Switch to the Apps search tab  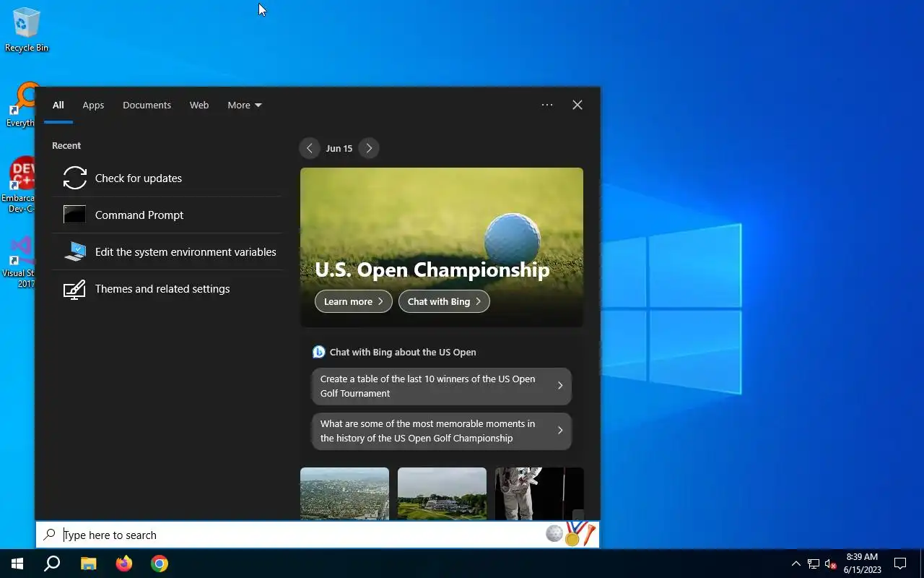click(x=93, y=105)
